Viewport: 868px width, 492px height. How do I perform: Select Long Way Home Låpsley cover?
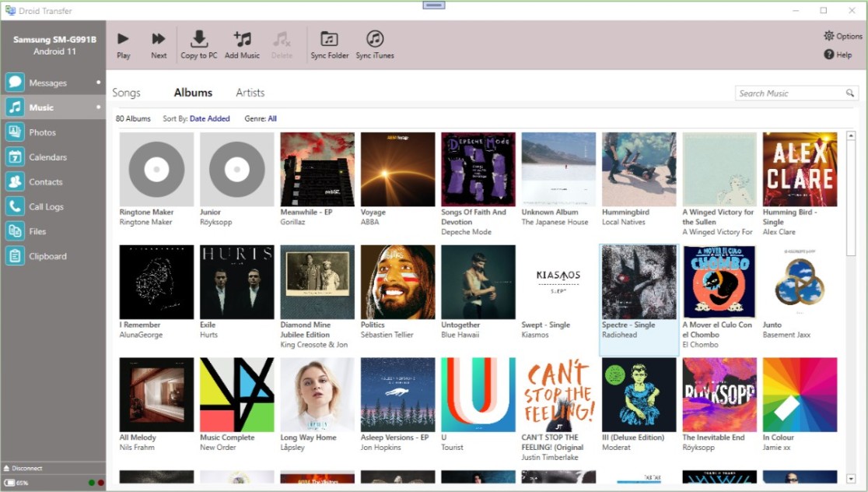(x=317, y=395)
